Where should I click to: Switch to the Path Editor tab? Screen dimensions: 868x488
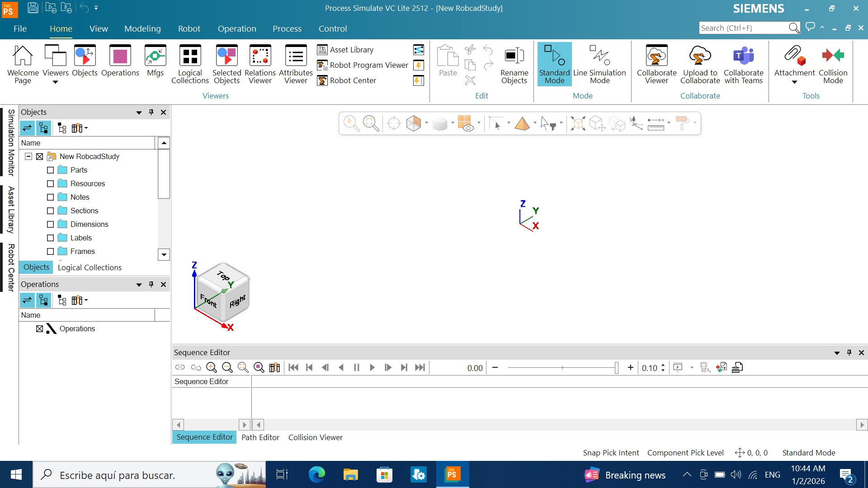[x=260, y=437]
